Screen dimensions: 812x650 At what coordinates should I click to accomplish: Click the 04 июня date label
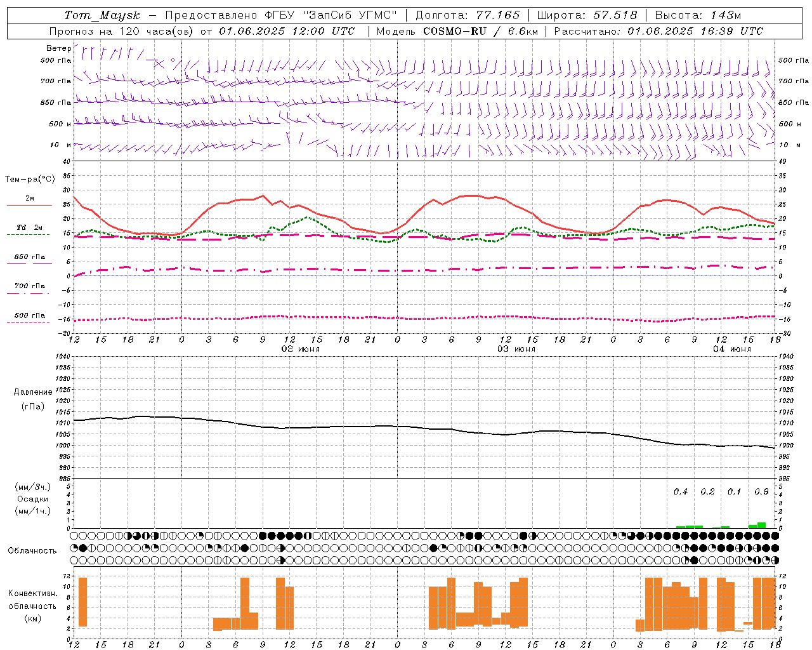click(732, 349)
